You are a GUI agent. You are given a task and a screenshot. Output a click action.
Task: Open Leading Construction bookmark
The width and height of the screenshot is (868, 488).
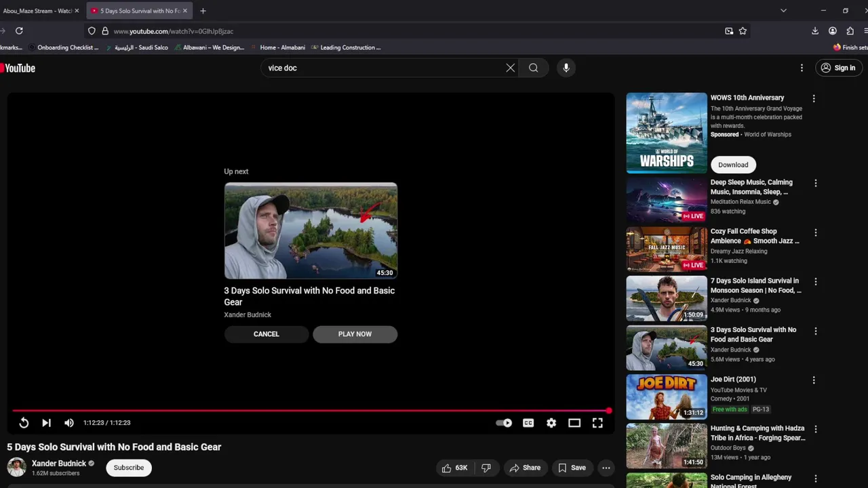[x=346, y=47]
